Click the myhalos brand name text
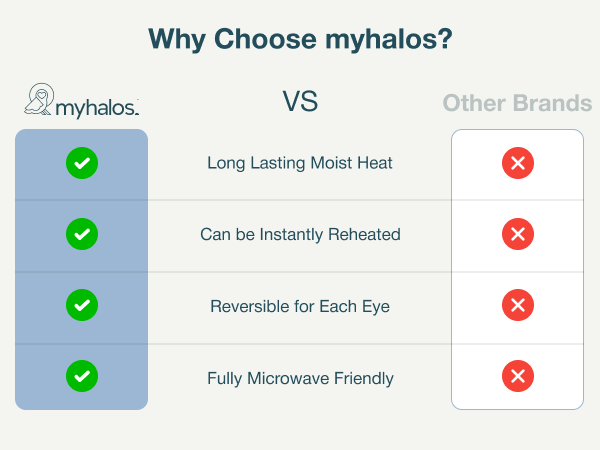This screenshot has height=450, width=600. click(97, 108)
